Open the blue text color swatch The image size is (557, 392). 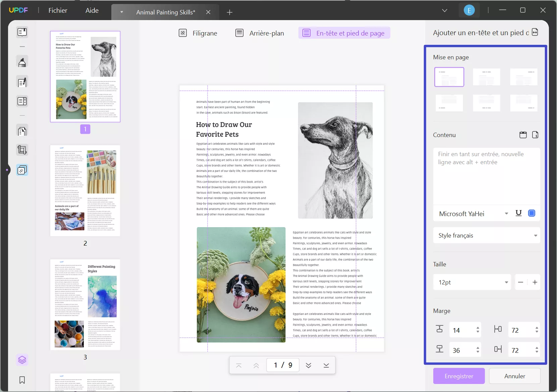[x=532, y=213]
